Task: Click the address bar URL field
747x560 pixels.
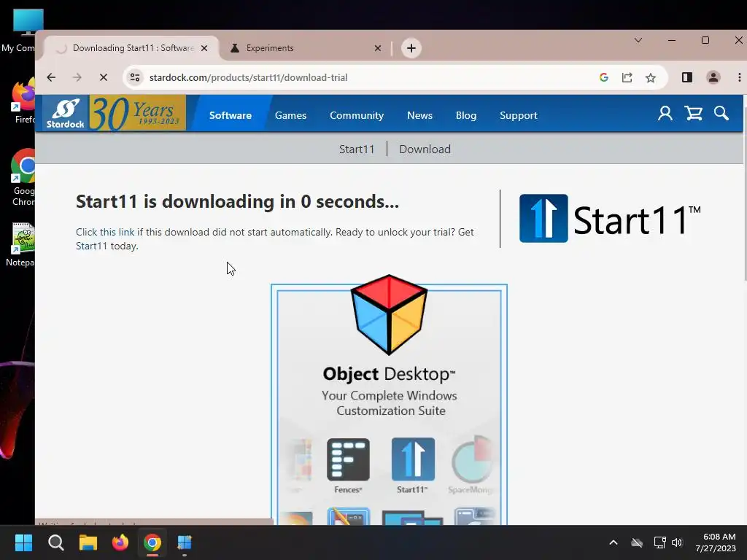Action: (x=367, y=77)
